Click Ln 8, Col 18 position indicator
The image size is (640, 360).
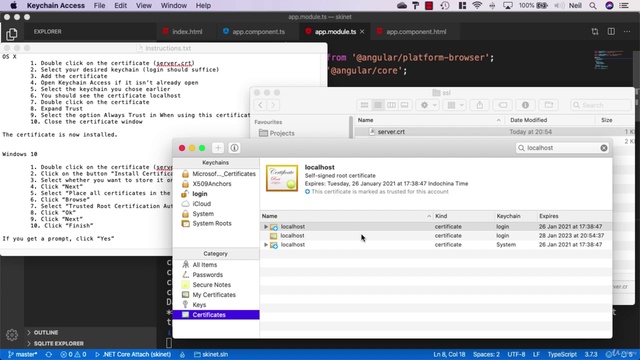tap(449, 354)
